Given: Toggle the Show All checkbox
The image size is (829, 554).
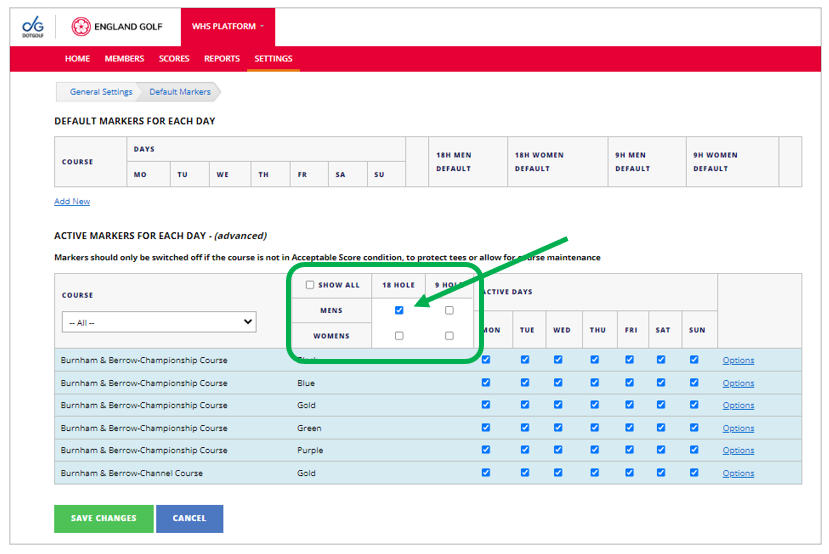Looking at the screenshot, I should [310, 285].
